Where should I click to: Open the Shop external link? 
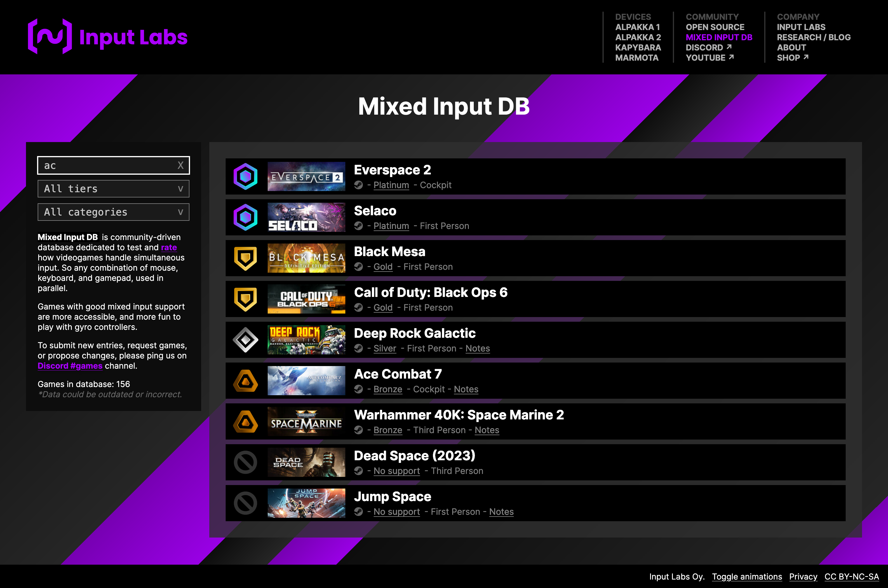coord(793,58)
